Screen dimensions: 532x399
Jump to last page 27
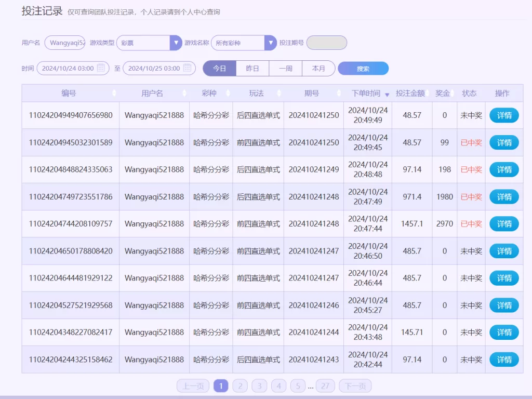click(x=325, y=386)
